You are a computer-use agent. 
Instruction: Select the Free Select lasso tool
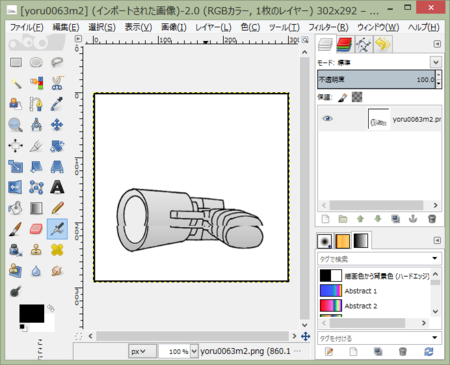[57, 62]
